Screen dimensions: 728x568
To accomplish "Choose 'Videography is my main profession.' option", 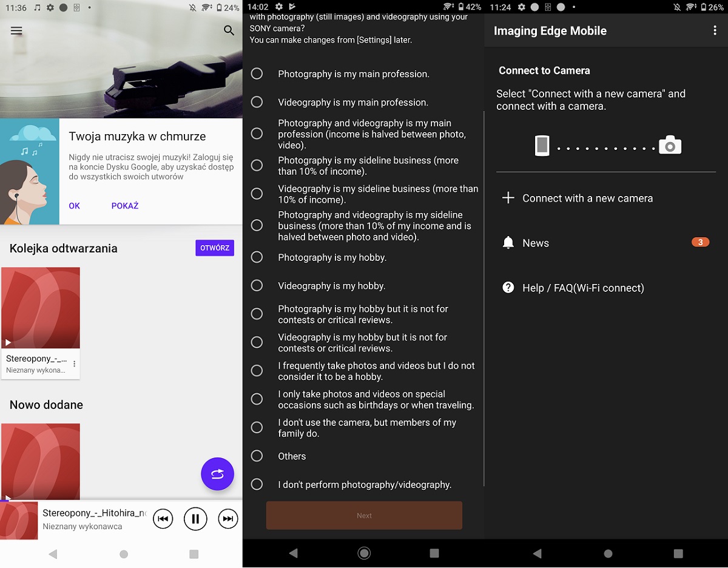I will [x=257, y=102].
